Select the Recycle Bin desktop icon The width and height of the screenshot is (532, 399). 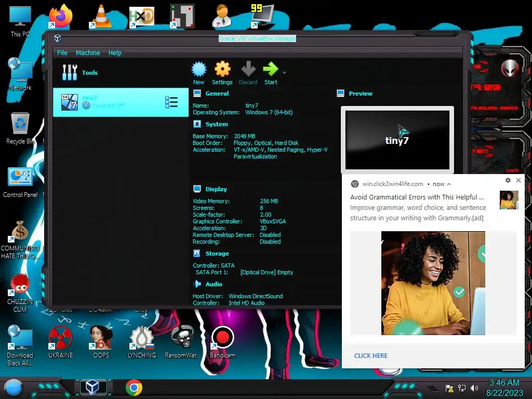[x=20, y=128]
